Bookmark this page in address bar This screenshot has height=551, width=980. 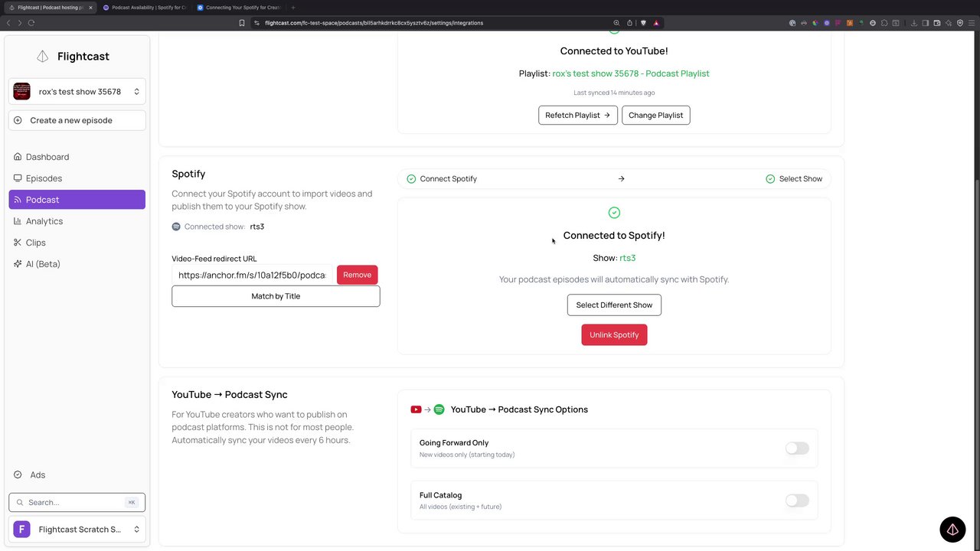click(x=242, y=23)
